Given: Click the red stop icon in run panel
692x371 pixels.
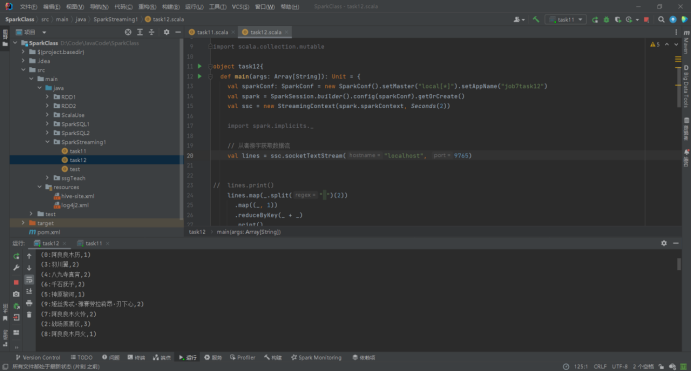Looking at the screenshot, I should 16,282.
